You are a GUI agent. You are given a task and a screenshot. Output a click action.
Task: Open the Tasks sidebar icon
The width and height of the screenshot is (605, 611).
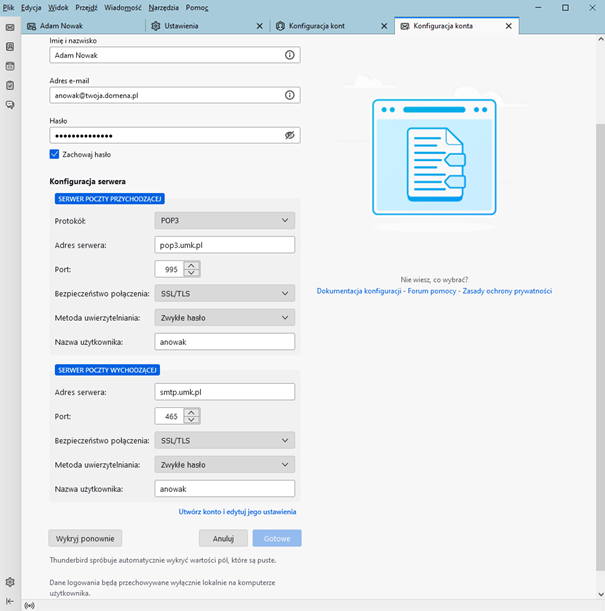pyautogui.click(x=10, y=85)
